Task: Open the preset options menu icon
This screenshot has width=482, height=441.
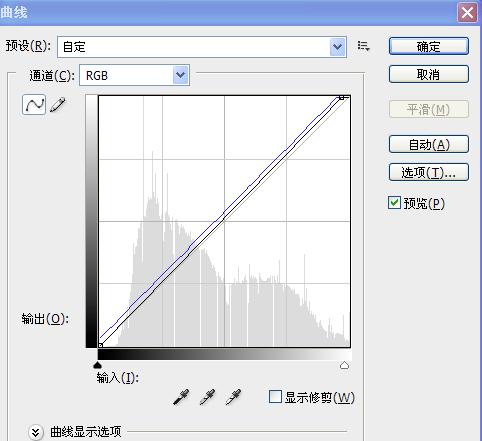Action: click(363, 46)
